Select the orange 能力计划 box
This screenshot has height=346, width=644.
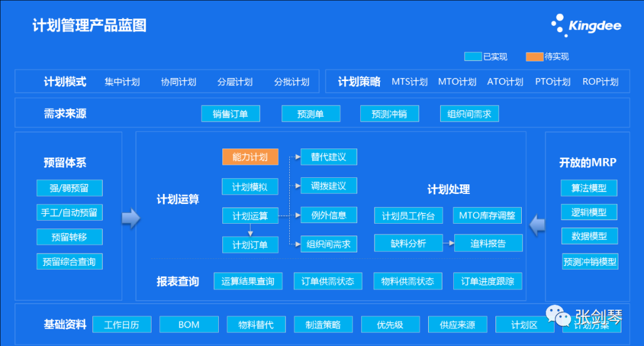tap(250, 157)
